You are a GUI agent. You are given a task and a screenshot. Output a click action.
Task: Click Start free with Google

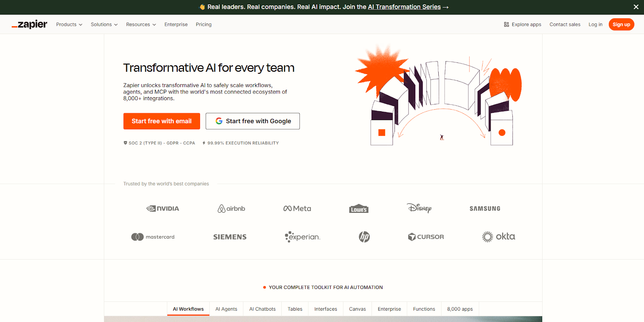253,121
